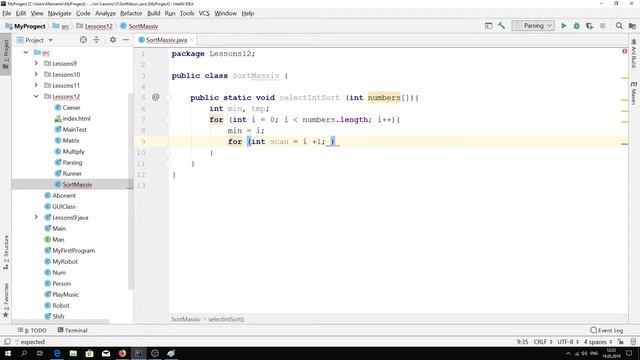The image size is (640, 360).
Task: Click Lessons12 breadcrumb in navigation bar
Action: 94,26
